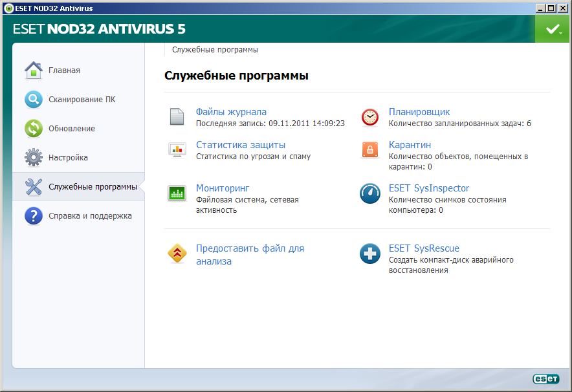
Task: Open the Настройка sidebar section
Action: [x=68, y=157]
